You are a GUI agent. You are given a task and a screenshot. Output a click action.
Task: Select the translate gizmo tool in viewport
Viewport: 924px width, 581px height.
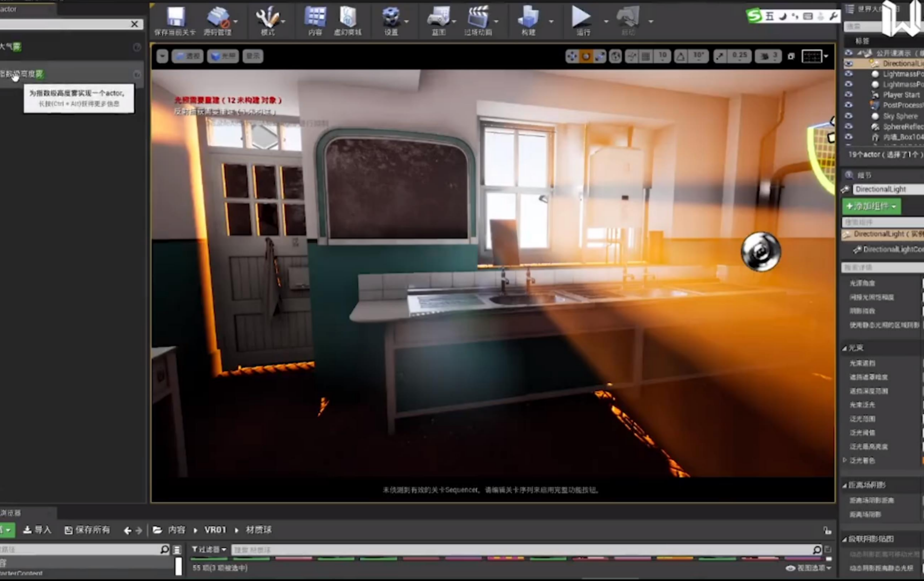point(572,56)
